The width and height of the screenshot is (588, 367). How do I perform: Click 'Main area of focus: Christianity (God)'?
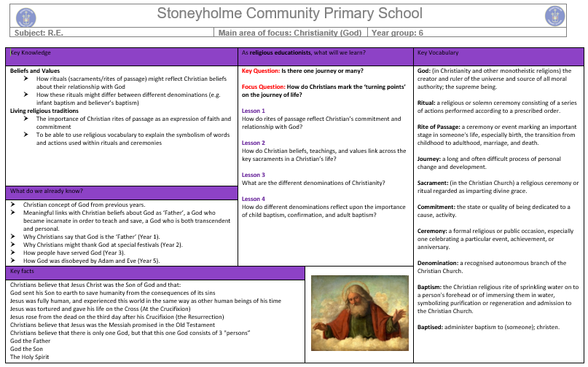click(290, 33)
